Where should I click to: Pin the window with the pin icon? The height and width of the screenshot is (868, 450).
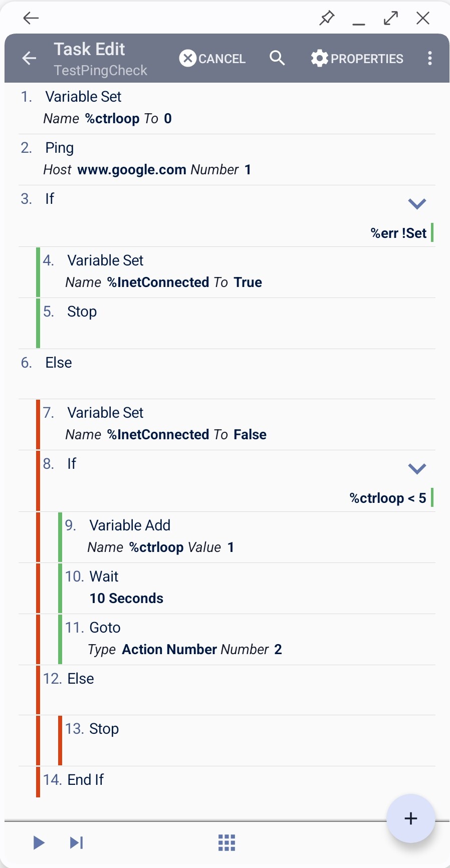[x=327, y=19]
